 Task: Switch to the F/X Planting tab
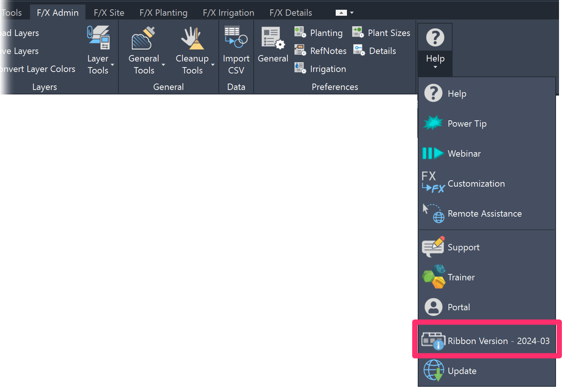163,12
